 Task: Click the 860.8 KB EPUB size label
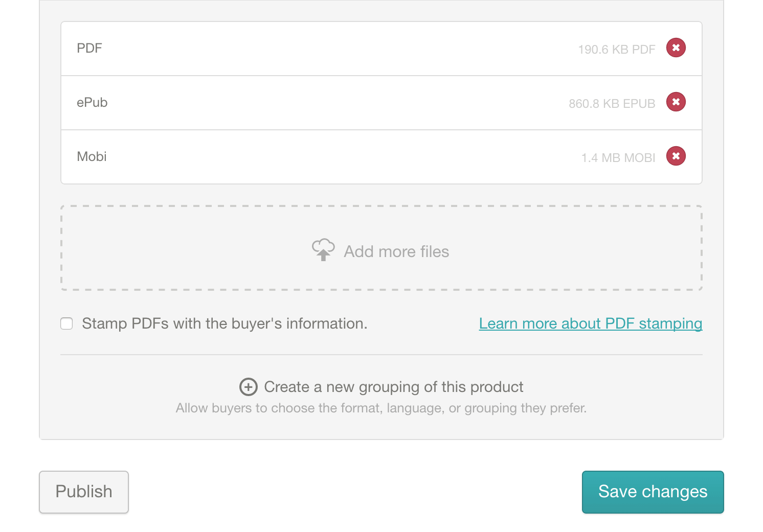tap(612, 104)
